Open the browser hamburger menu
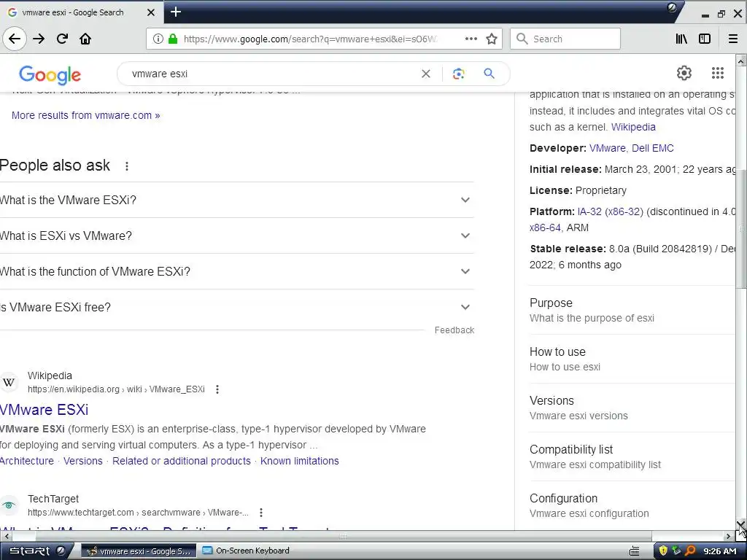Screen dimensions: 747x560 coord(733,39)
